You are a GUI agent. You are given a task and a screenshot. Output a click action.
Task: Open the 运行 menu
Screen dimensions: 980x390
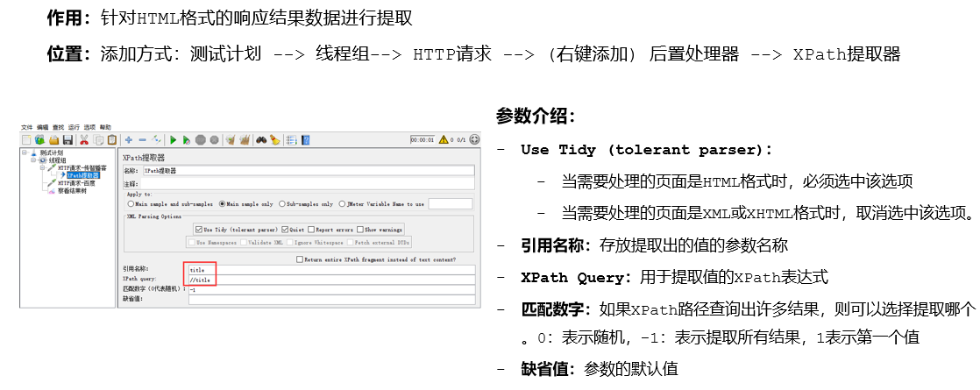74,127
